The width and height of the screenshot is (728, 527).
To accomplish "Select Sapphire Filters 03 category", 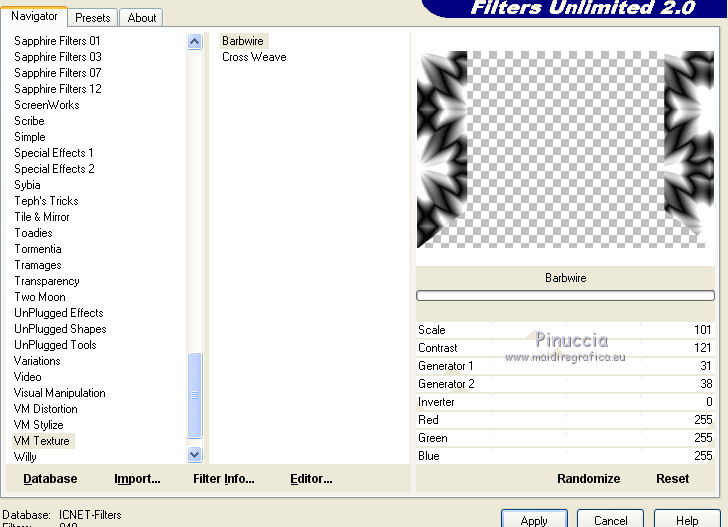I will (58, 57).
